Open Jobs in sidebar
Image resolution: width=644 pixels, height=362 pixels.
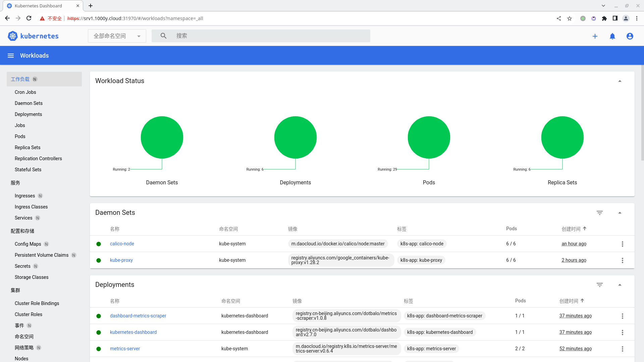click(x=20, y=125)
